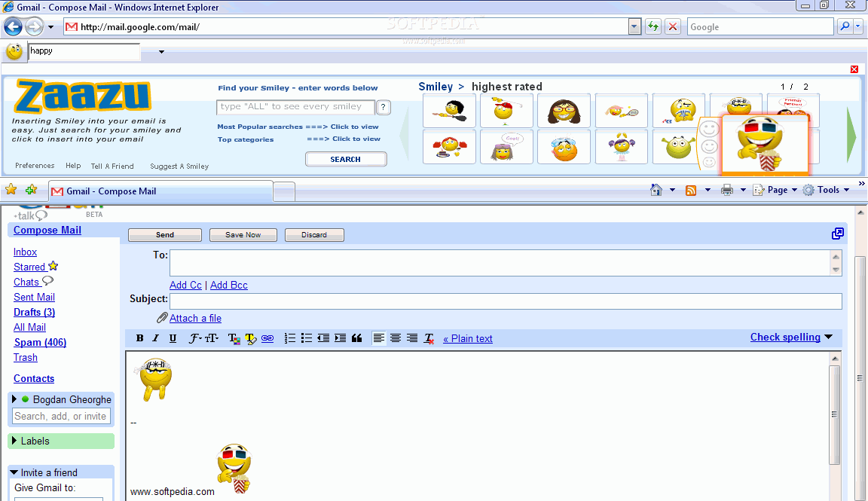
Task: Open Drafts (3) folder
Action: pos(34,312)
